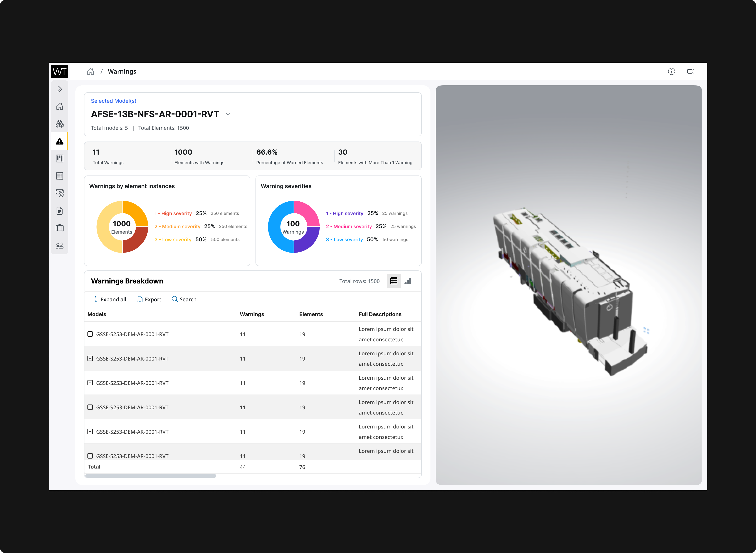The image size is (756, 553).
Task: Open the money/payments sidebar icon
Action: (x=60, y=193)
